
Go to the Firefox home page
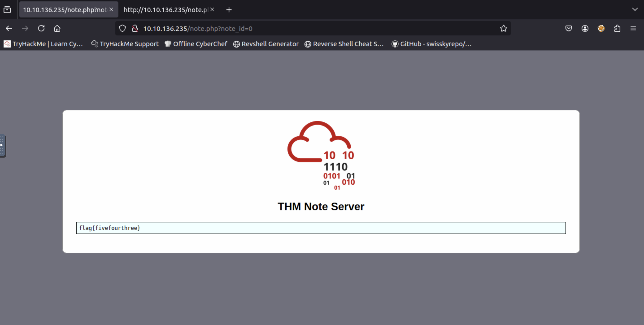click(x=57, y=28)
